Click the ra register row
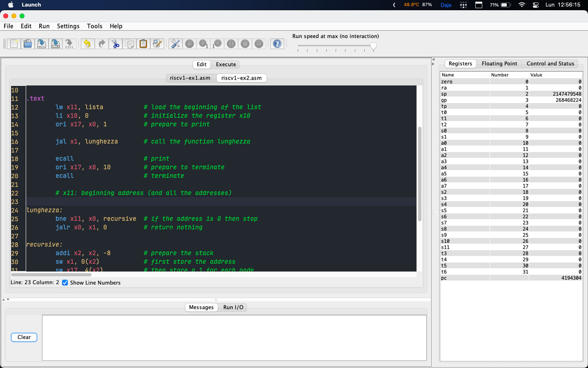Image resolution: width=588 pixels, height=368 pixels. 511,88
